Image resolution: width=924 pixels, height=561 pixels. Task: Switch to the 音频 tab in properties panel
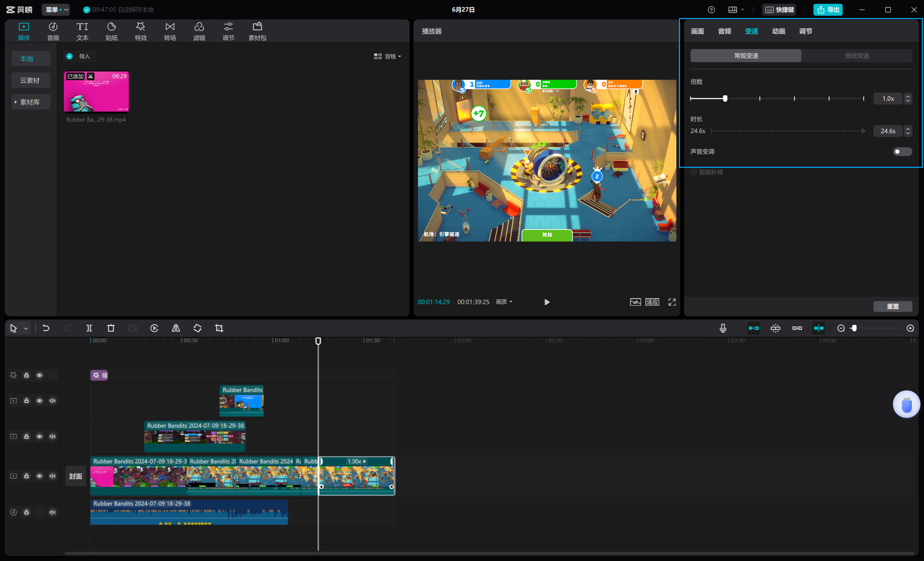pyautogui.click(x=724, y=31)
